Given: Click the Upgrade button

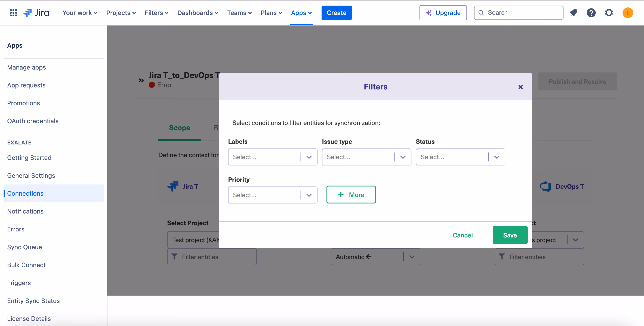Looking at the screenshot, I should coord(443,13).
